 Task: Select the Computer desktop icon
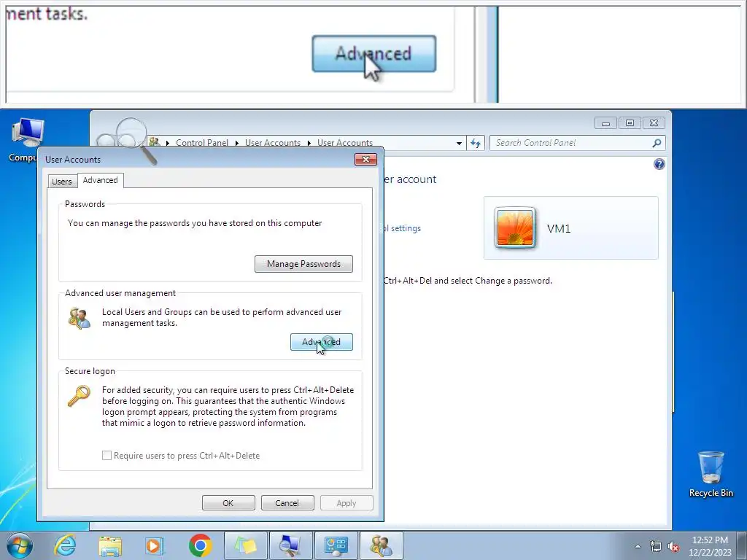[27, 139]
